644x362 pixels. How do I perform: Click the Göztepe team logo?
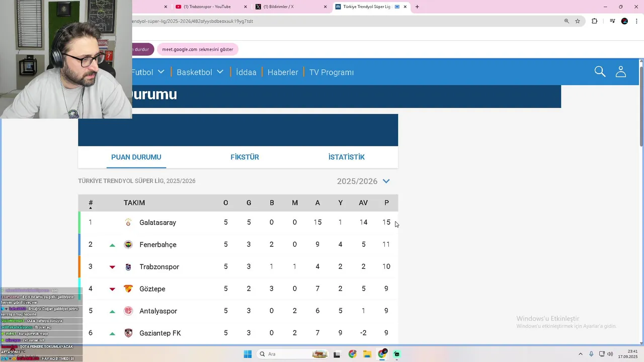tap(128, 289)
